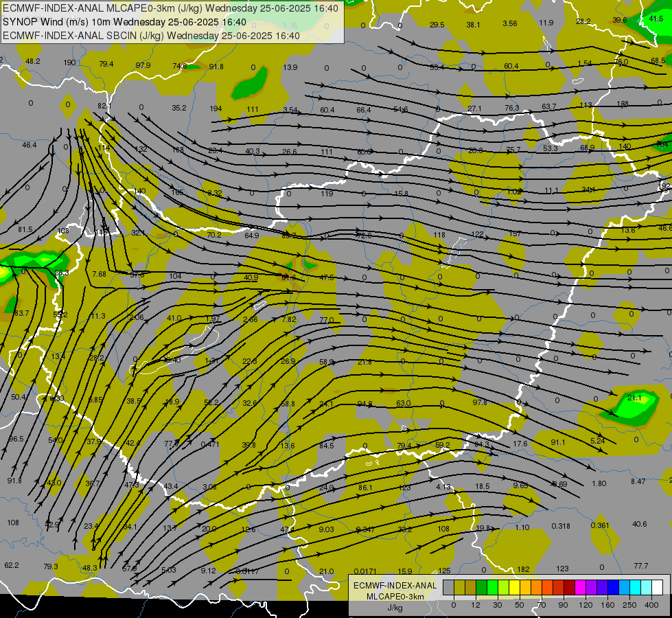Click the map value '77.7'

click(x=640, y=566)
